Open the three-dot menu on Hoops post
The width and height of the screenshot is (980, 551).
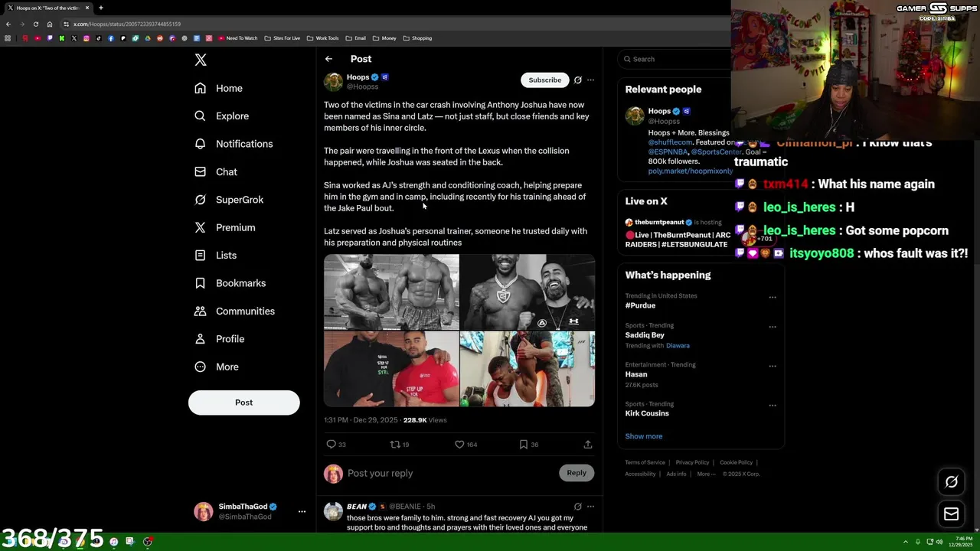pyautogui.click(x=590, y=80)
